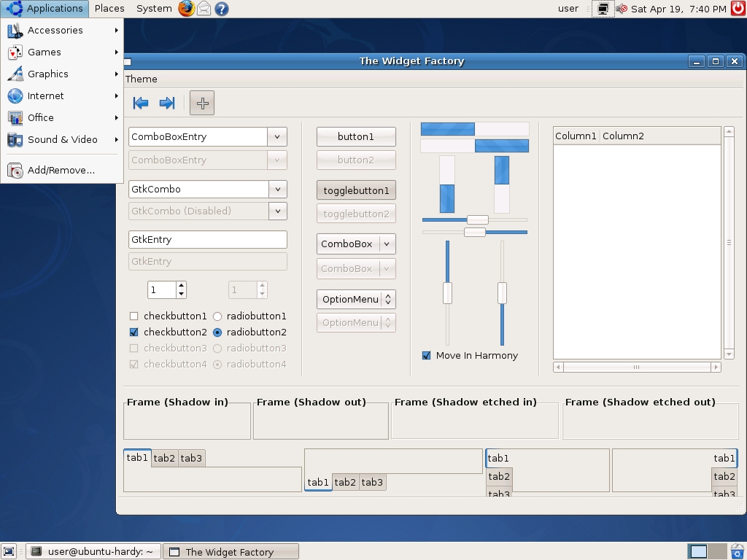
Task: Open the date and time clock
Action: click(678, 9)
